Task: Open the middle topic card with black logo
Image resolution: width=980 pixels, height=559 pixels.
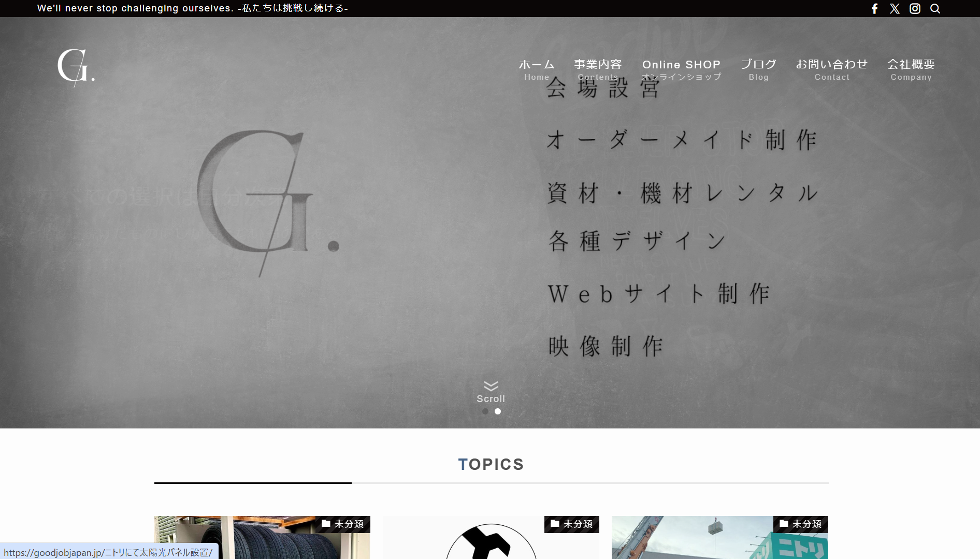Action: pos(491,537)
